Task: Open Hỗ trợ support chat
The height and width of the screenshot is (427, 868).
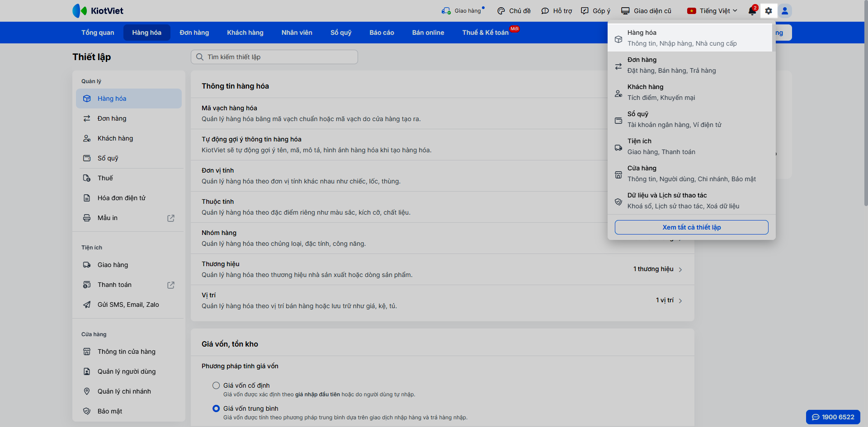Action: point(557,11)
